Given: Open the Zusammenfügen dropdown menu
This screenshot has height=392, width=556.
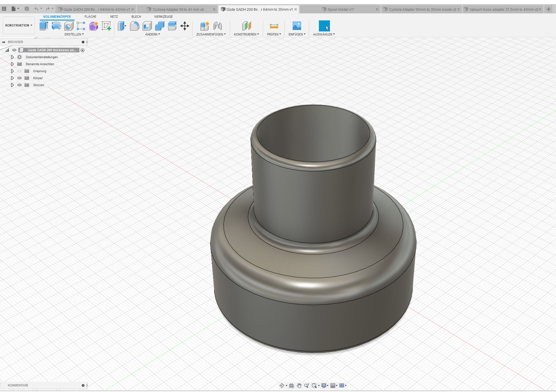Looking at the screenshot, I should pyautogui.click(x=211, y=34).
